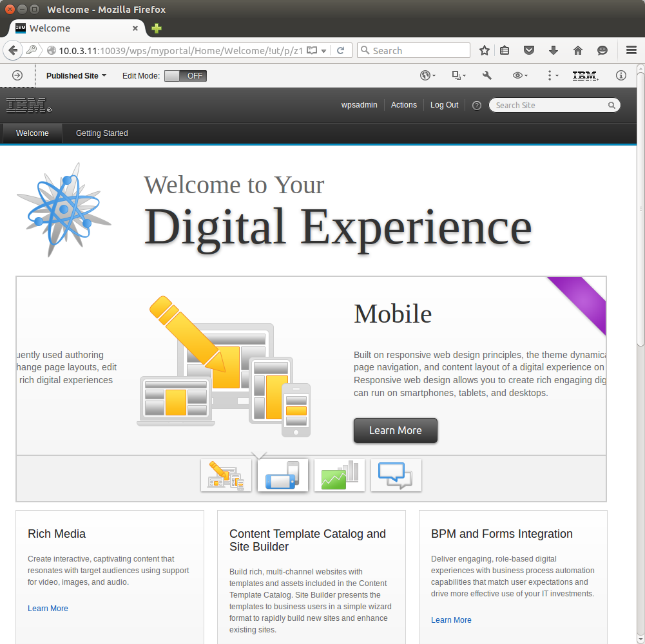Viewport: 645px width, 644px height.
Task: Open the Firefox downloads arrow
Action: [x=554, y=51]
